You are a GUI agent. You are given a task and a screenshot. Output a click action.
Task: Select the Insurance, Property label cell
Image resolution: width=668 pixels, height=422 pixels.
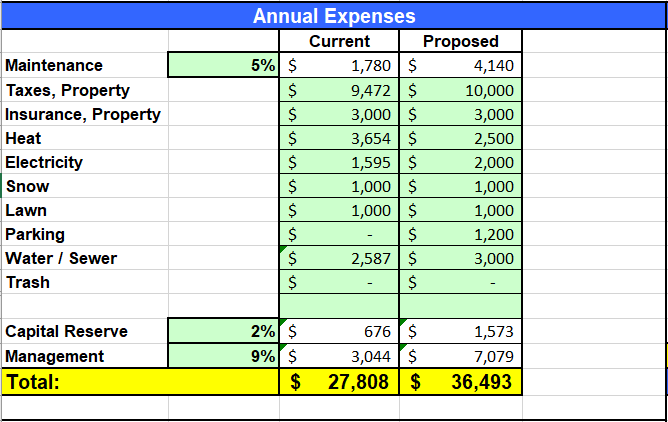85,114
